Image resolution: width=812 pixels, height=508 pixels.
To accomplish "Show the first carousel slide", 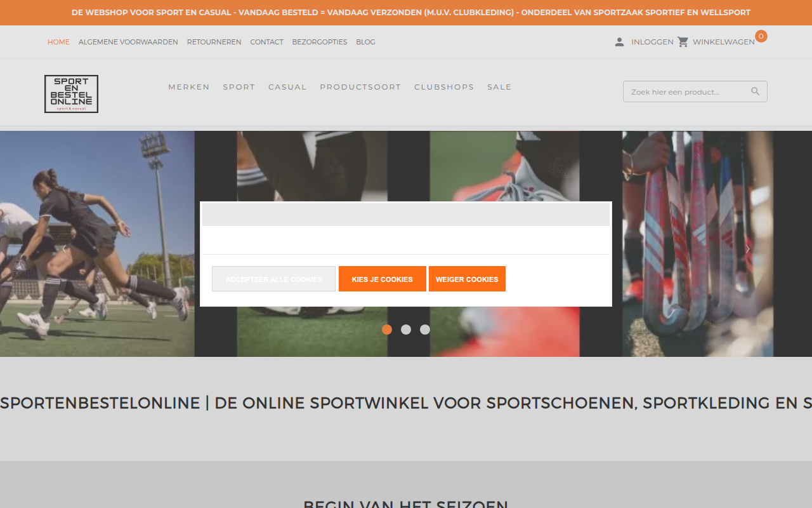I will [x=387, y=330].
